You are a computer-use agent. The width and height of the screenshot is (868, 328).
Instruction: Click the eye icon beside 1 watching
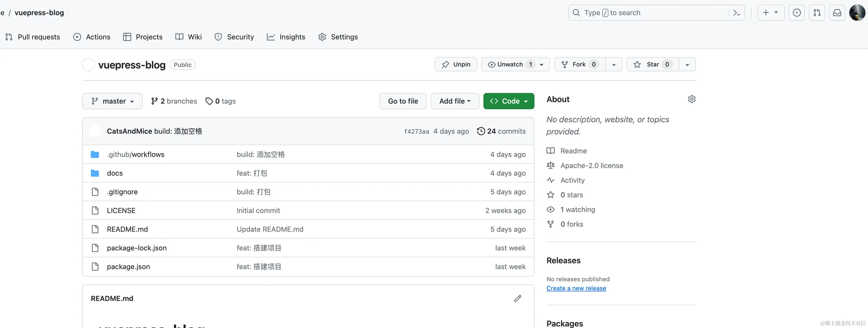point(550,210)
